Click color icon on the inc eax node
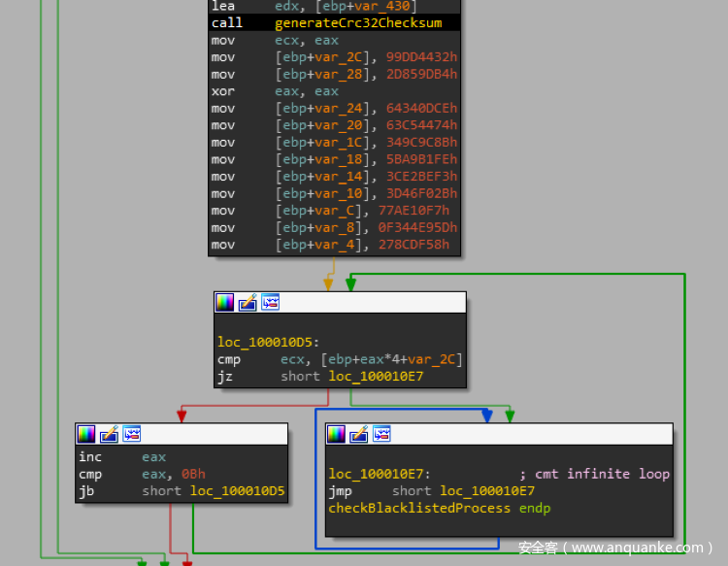Viewport: 728px width, 566px height. [x=86, y=434]
